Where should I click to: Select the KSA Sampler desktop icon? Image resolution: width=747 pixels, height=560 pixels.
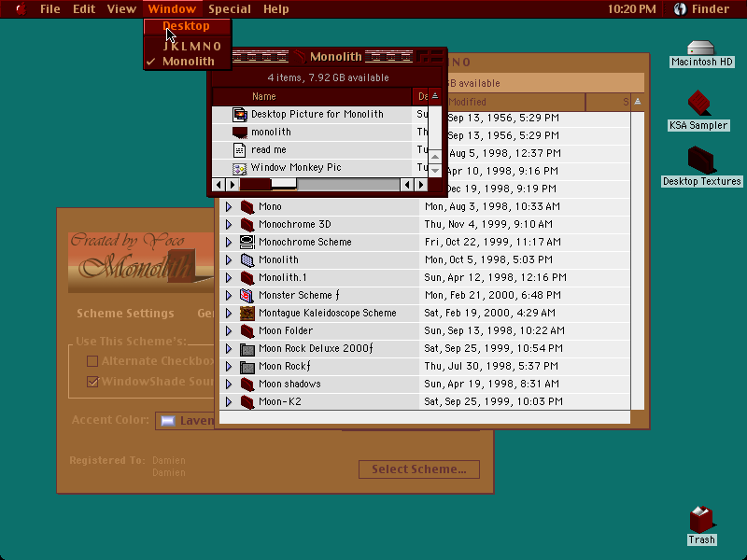(698, 103)
